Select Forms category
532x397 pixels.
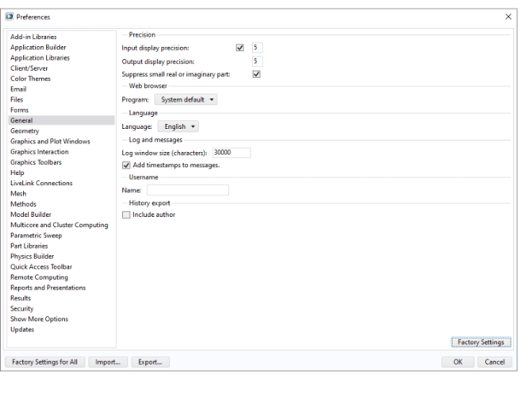(61, 110)
